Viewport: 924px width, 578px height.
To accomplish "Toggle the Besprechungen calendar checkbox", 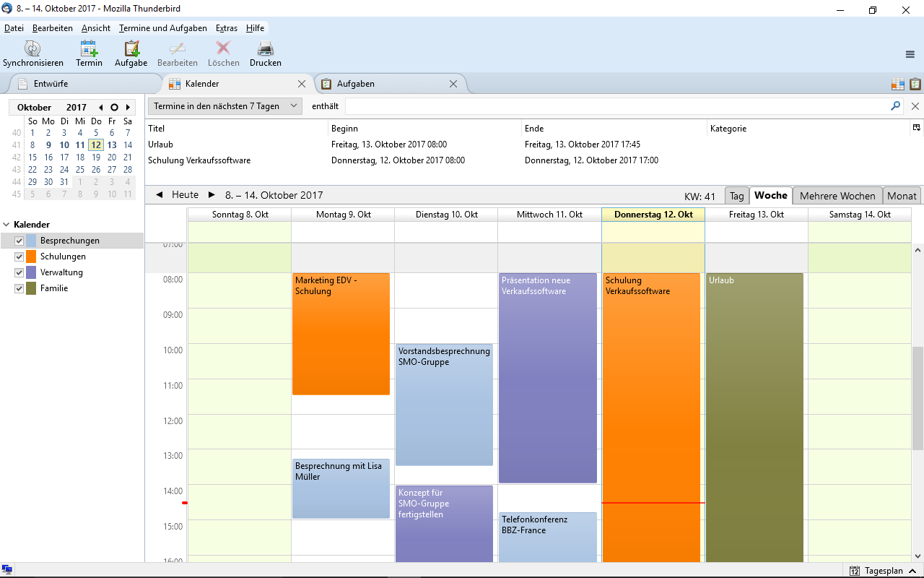I will pyautogui.click(x=19, y=241).
